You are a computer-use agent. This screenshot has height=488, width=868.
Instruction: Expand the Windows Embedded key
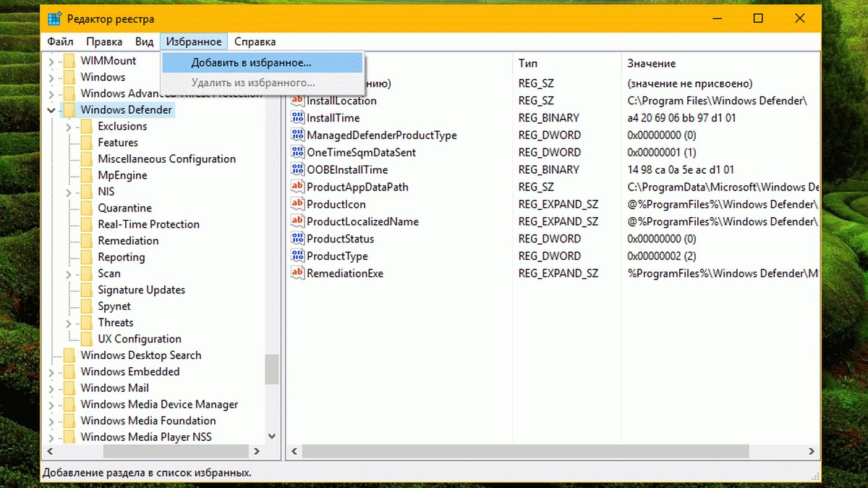(x=51, y=372)
